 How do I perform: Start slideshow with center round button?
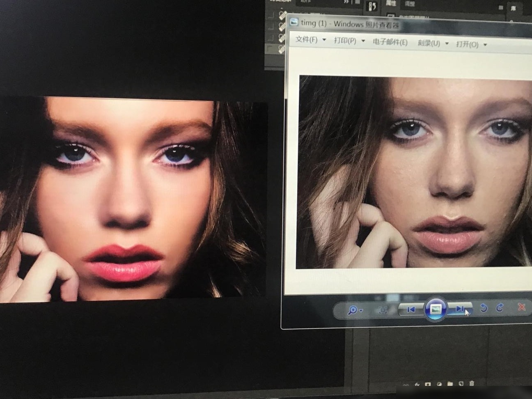tap(436, 309)
